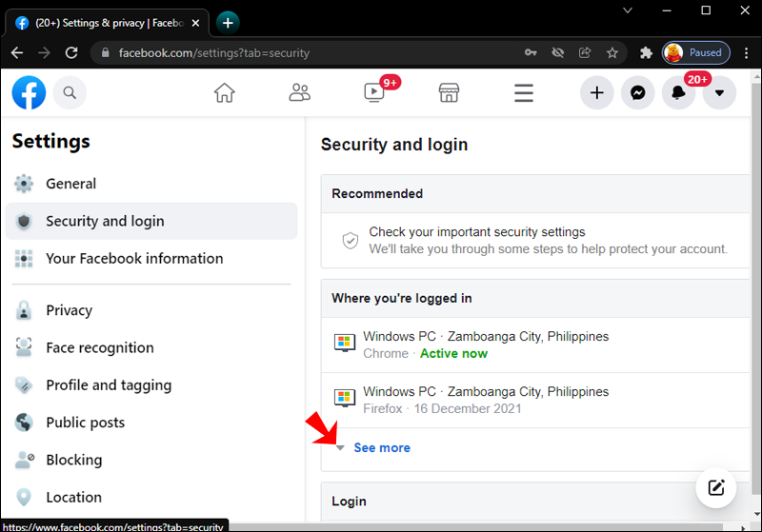Viewport: 762px width, 532px height.
Task: Expand See more logged in devices
Action: [381, 447]
